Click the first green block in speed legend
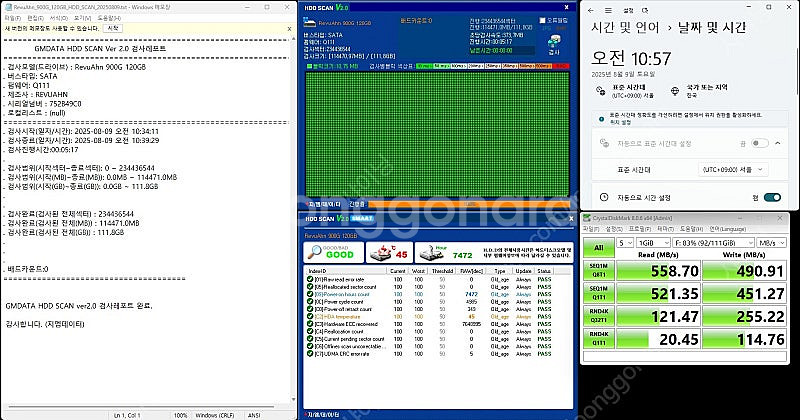 pos(424,66)
